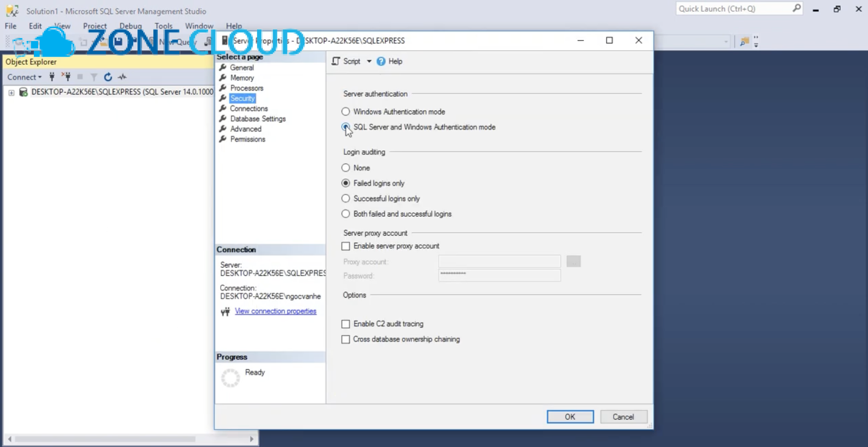The height and width of the screenshot is (447, 868).
Task: Click OK to apply server properties
Action: 570,417
